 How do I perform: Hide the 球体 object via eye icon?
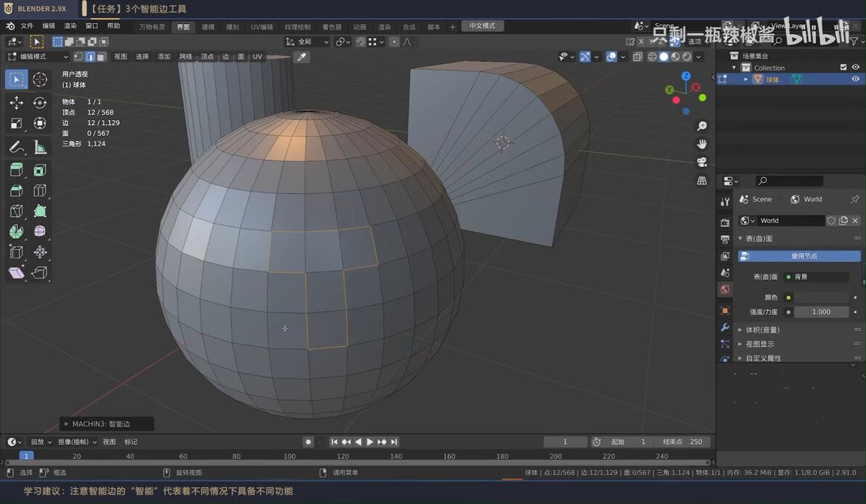(856, 79)
